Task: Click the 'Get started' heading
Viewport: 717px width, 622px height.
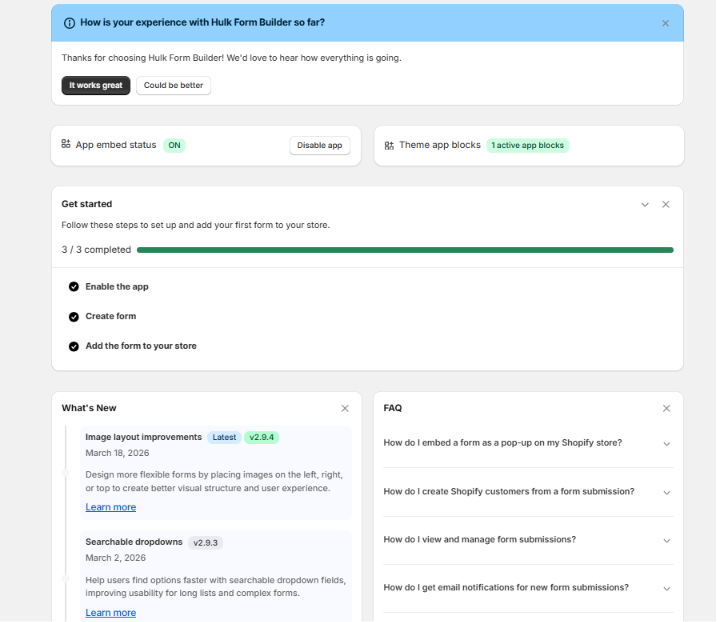Action: (x=87, y=204)
